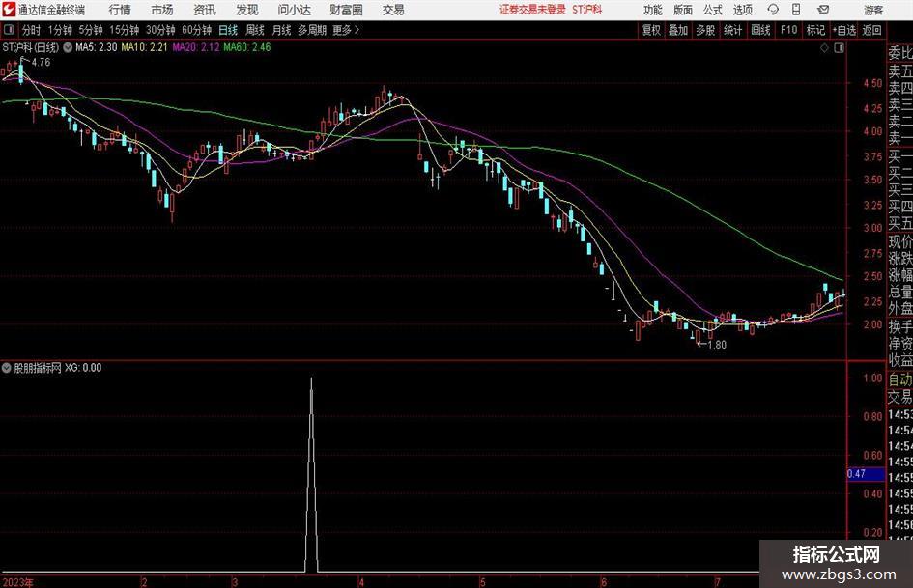Switch to 月线 monthly period
913x588 pixels.
click(x=281, y=30)
